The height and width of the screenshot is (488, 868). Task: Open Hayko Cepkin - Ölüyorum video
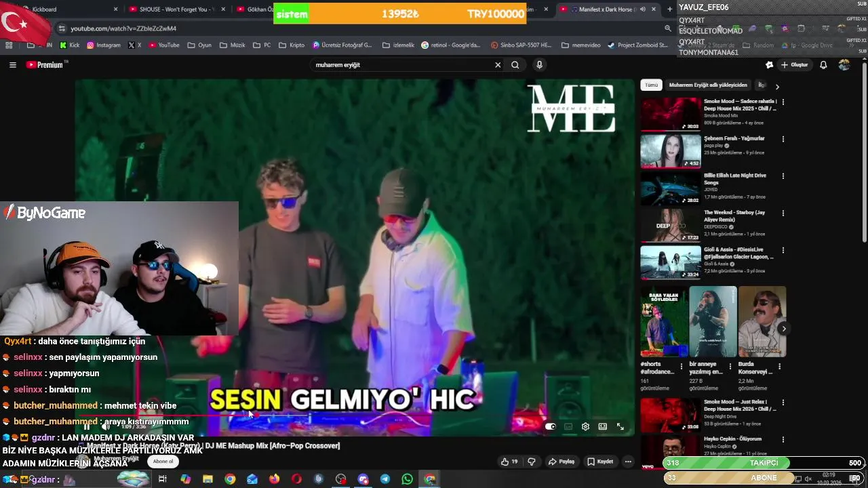click(x=671, y=451)
